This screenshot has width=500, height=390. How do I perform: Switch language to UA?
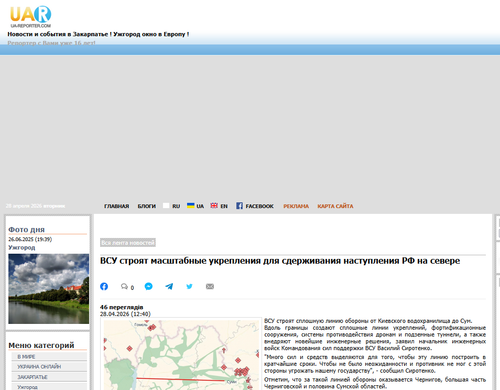point(200,206)
